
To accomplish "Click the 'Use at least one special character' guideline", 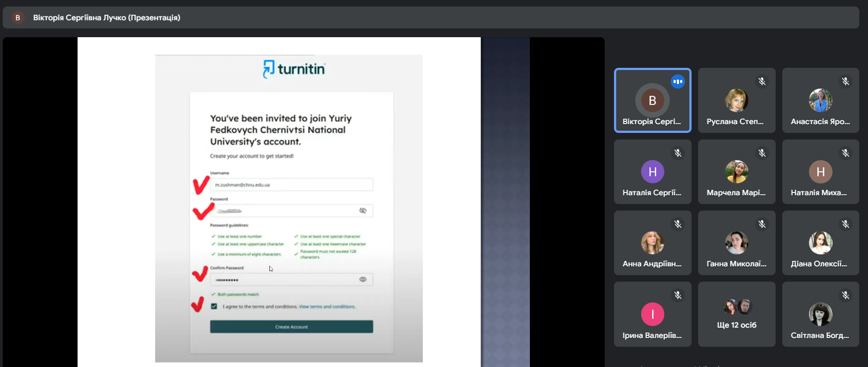I will click(330, 237).
